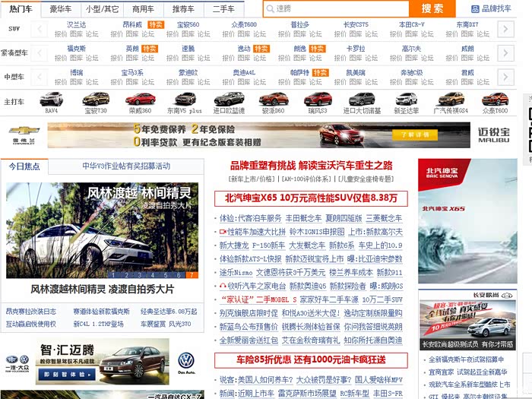Show next SUV models with right arrow

505,29
